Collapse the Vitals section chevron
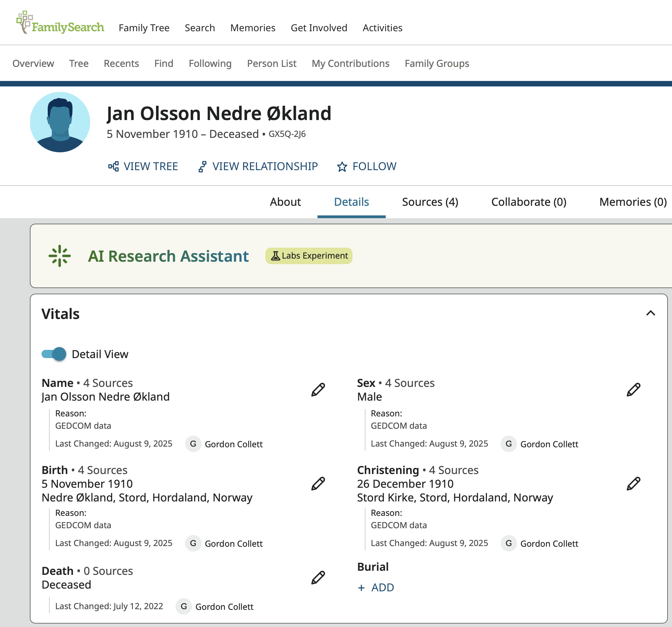This screenshot has height=627, width=672. [x=650, y=313]
